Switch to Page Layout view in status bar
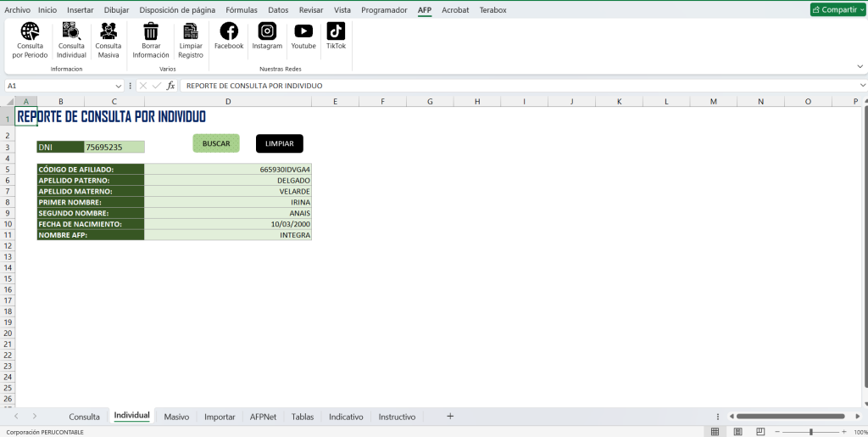The width and height of the screenshot is (868, 437). [737, 432]
